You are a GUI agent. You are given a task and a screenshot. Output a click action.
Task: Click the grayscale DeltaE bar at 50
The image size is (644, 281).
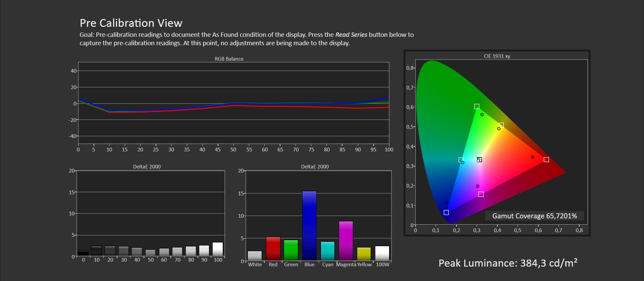pyautogui.click(x=151, y=253)
